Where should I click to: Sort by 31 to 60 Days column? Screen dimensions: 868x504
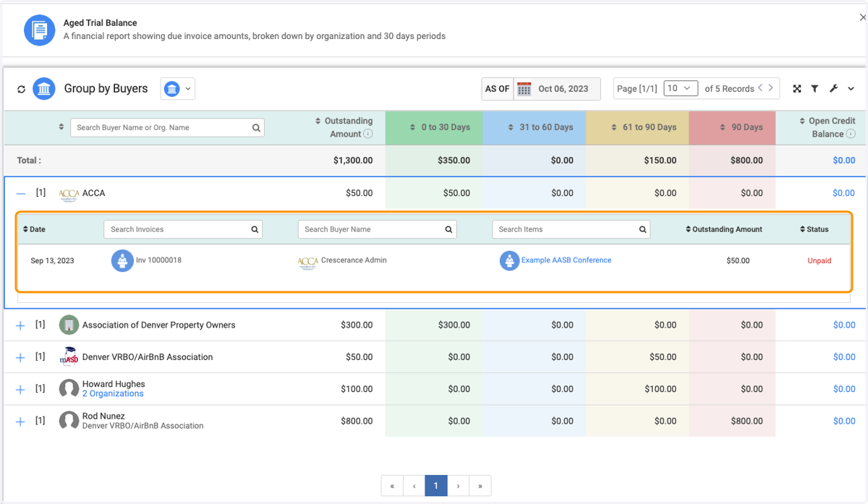point(540,127)
